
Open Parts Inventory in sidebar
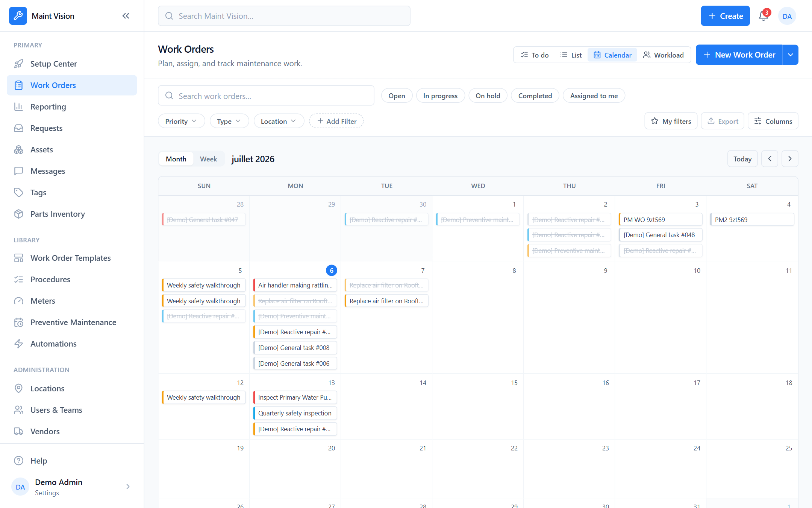[72, 214]
